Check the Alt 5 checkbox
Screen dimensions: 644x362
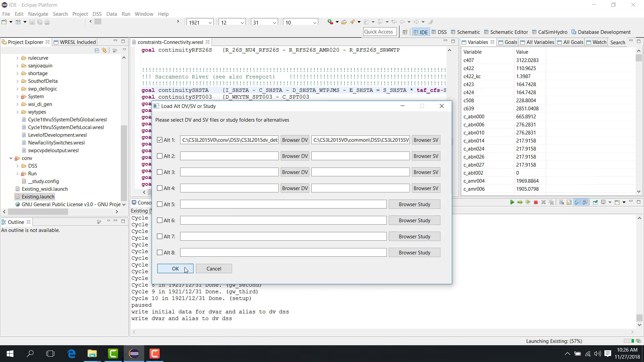click(x=160, y=204)
